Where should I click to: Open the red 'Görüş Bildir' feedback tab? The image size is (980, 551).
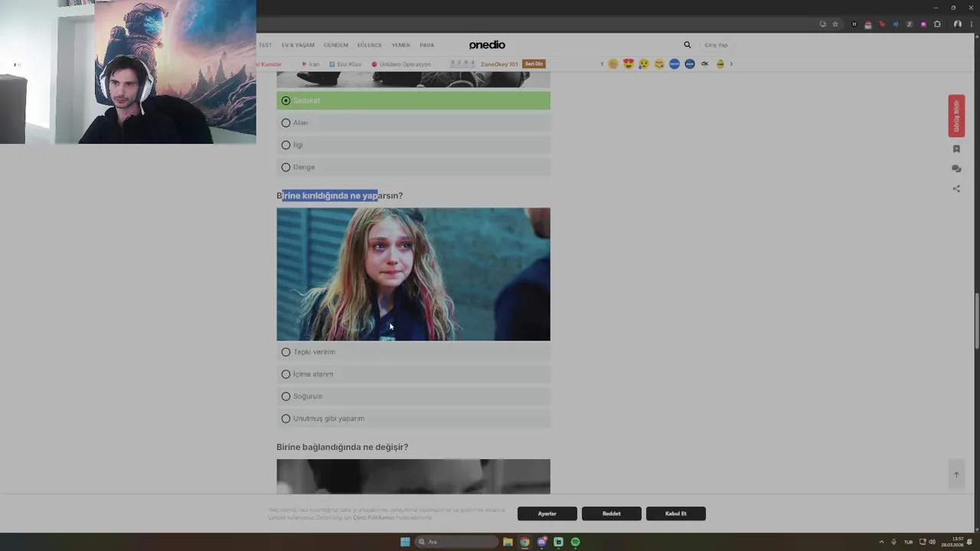(956, 116)
